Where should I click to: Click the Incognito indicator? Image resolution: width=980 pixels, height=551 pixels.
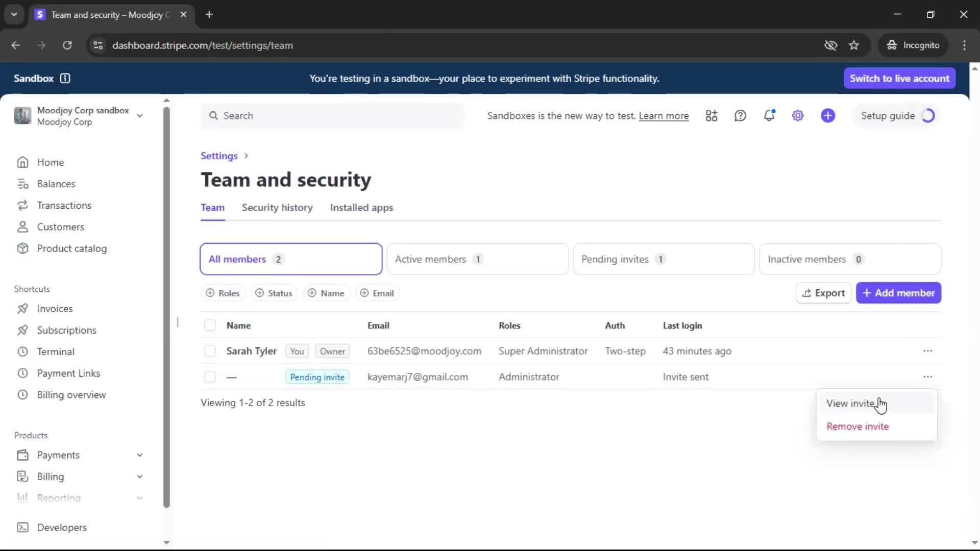pos(913,45)
